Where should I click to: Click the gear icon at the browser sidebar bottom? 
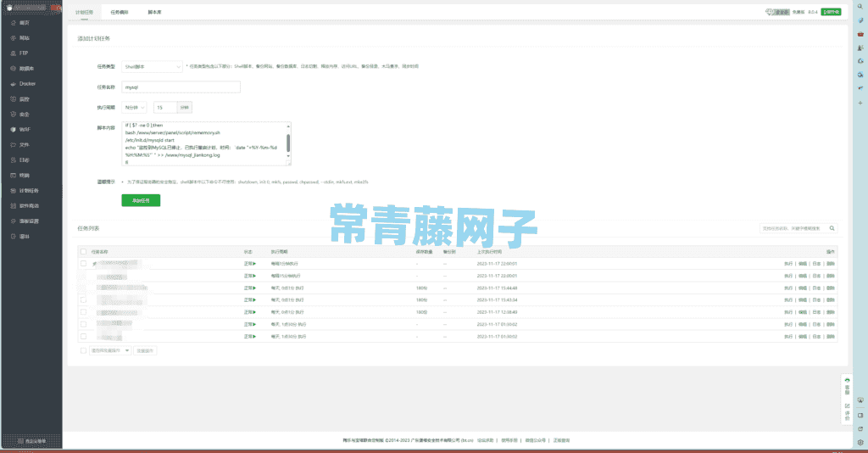point(860,443)
